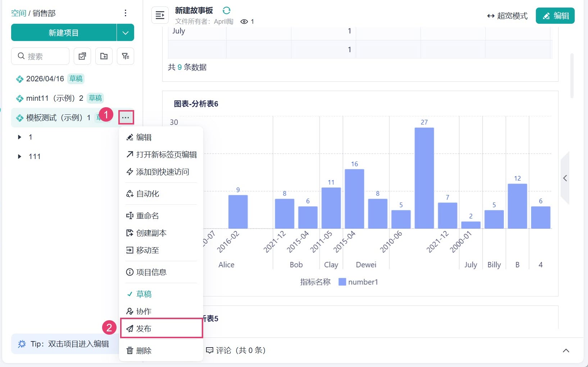Click the 空间 breadcrumb link
This screenshot has height=367, width=588.
[18, 13]
